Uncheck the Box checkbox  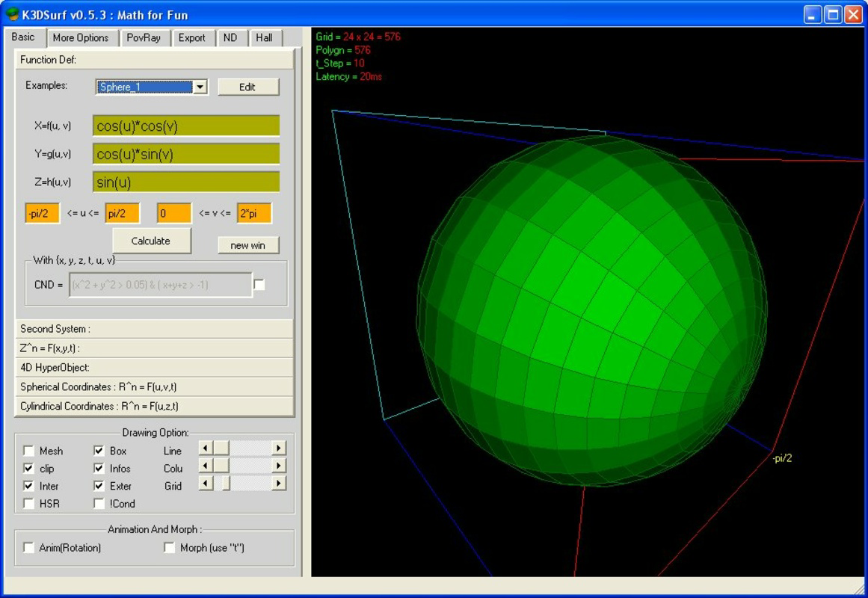pos(99,451)
